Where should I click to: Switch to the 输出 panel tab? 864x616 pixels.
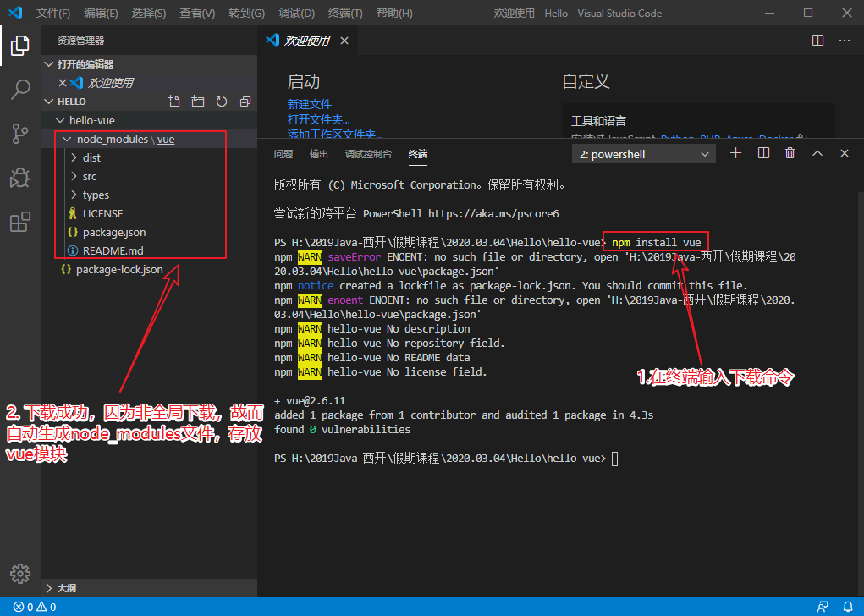tap(318, 154)
